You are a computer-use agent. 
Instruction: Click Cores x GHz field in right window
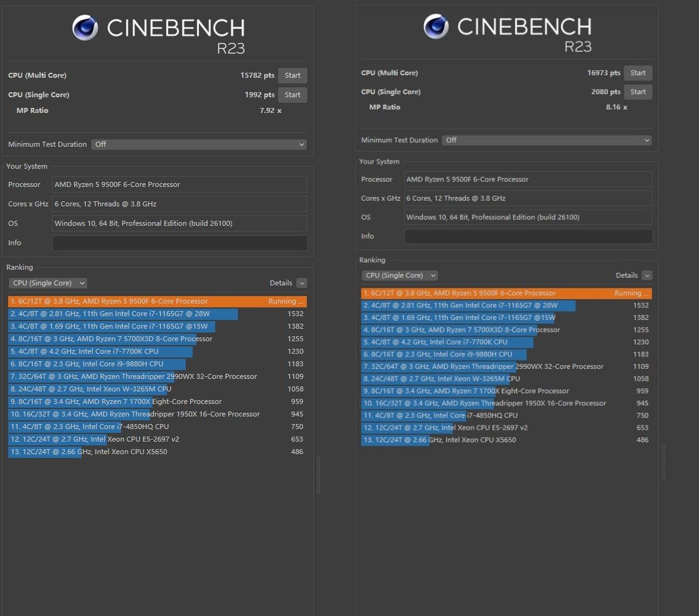pos(528,198)
